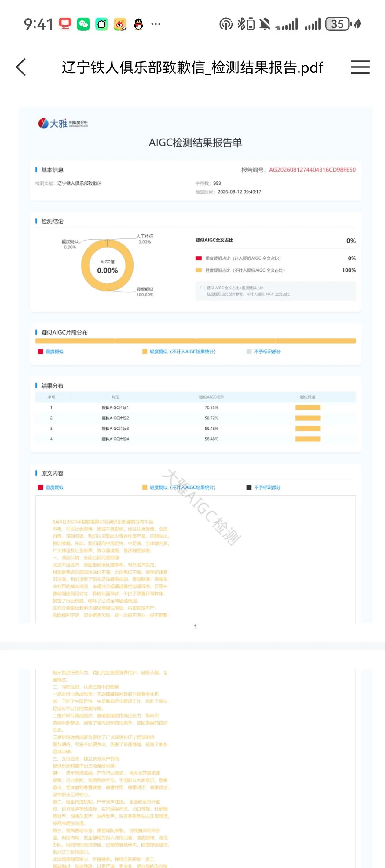This screenshot has width=385, height=868.
Task: Tap the 疑似AIGC概率 column header
Action: [211, 397]
